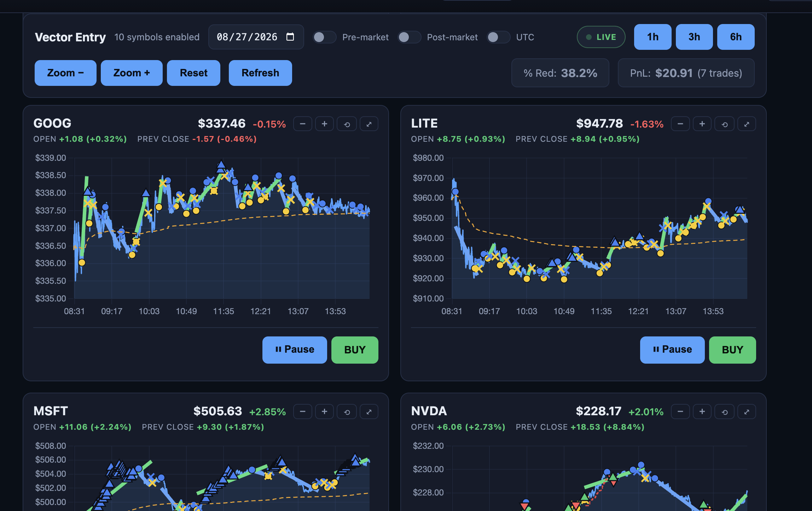812x511 pixels.
Task: Click LITE change -1.63%
Action: tap(647, 124)
